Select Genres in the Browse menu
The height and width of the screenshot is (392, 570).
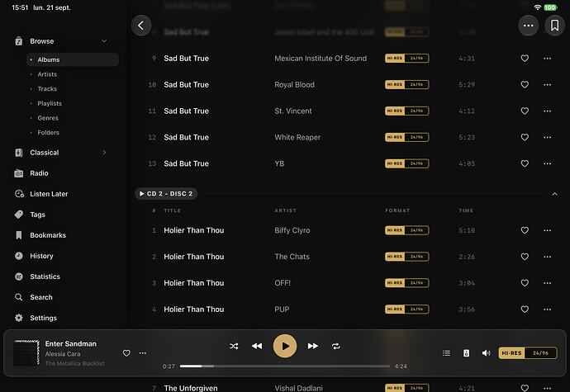pos(48,118)
